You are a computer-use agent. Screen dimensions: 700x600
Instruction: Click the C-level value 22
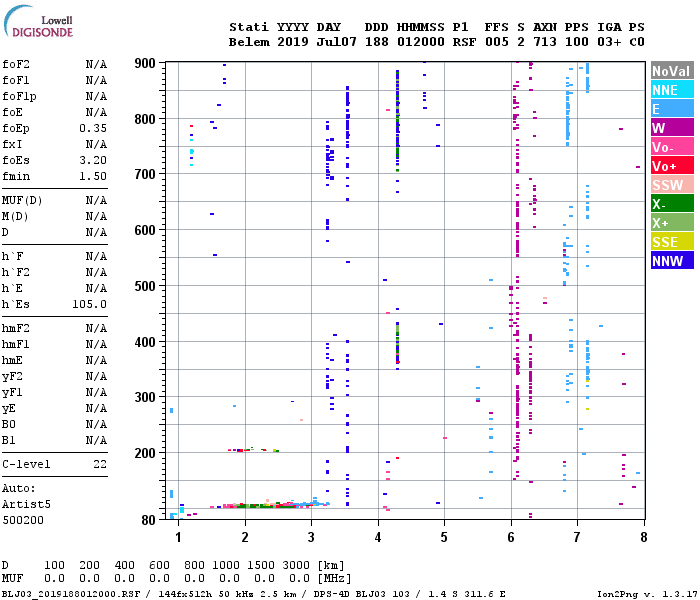[100, 464]
